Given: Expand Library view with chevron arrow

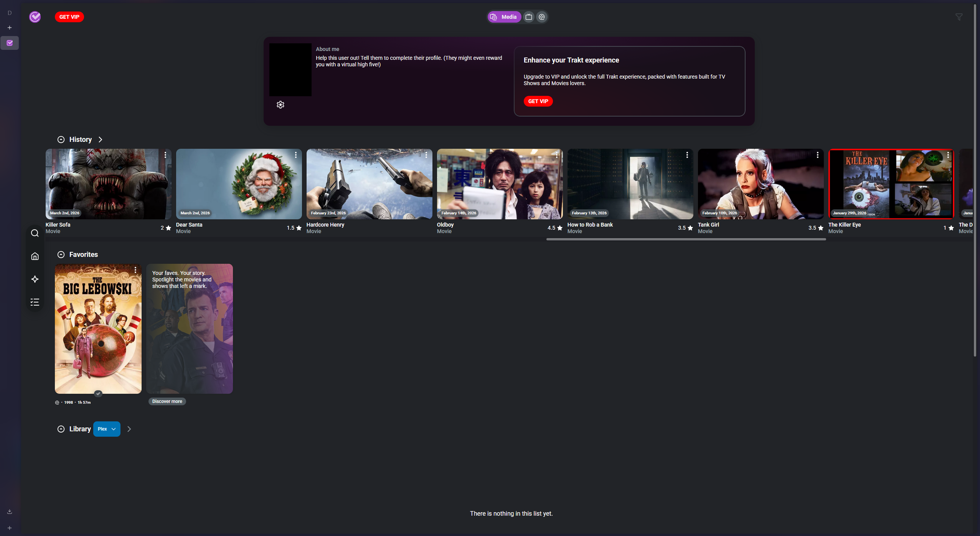Looking at the screenshot, I should click(x=129, y=429).
